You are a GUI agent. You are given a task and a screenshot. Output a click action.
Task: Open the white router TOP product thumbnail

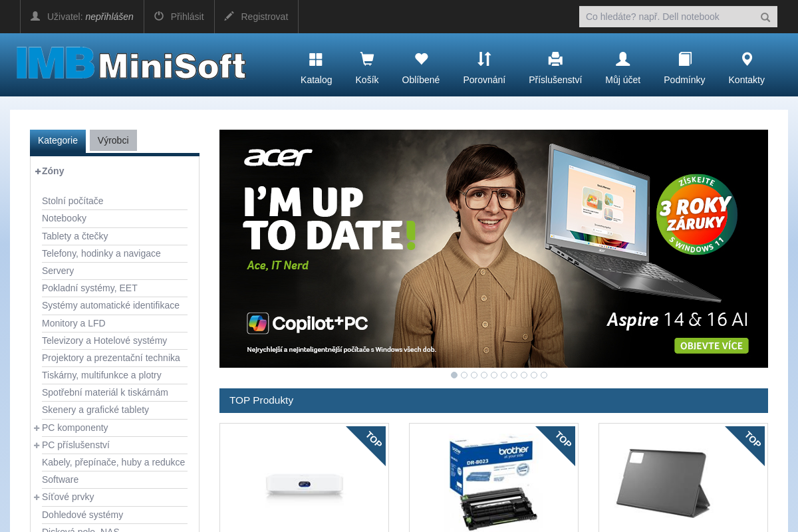click(x=304, y=485)
